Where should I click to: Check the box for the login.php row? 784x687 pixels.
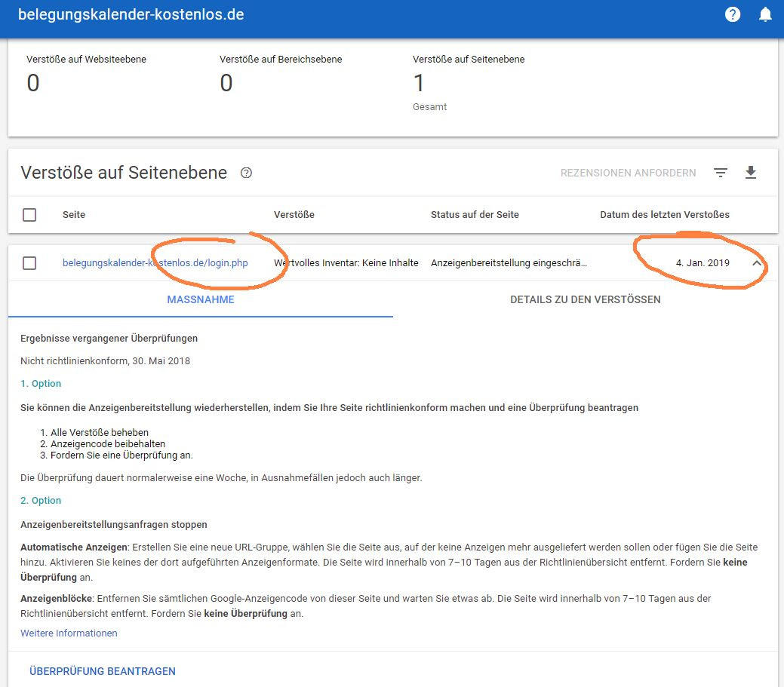pos(29,263)
